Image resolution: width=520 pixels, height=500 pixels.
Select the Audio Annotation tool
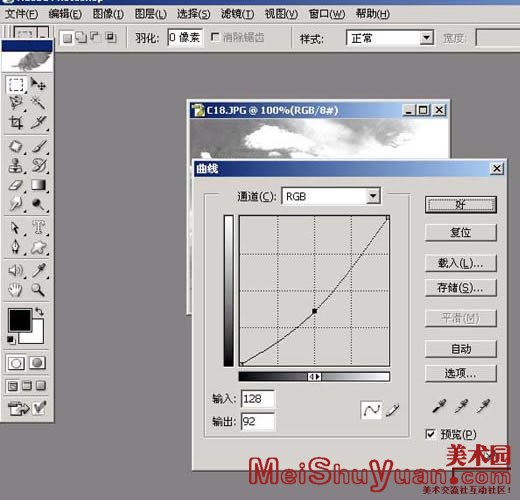click(x=16, y=271)
